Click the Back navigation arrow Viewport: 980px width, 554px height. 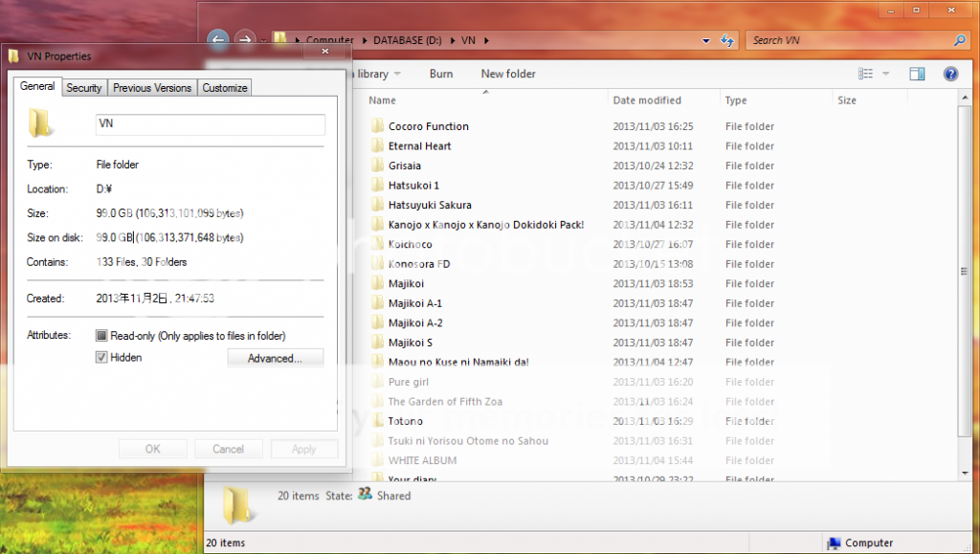218,40
